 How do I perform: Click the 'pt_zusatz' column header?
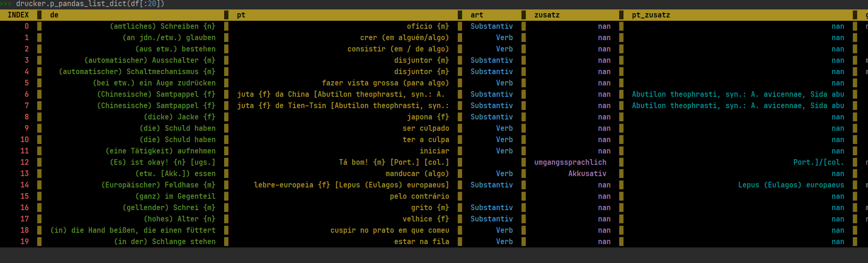(x=651, y=15)
